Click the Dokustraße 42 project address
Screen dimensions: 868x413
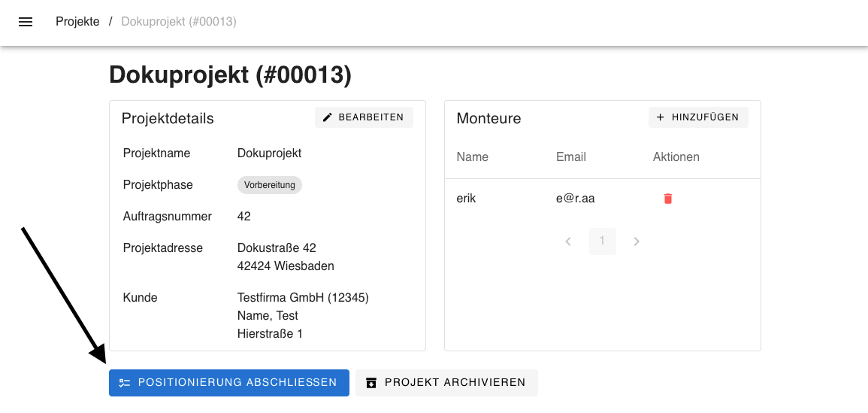(x=277, y=248)
